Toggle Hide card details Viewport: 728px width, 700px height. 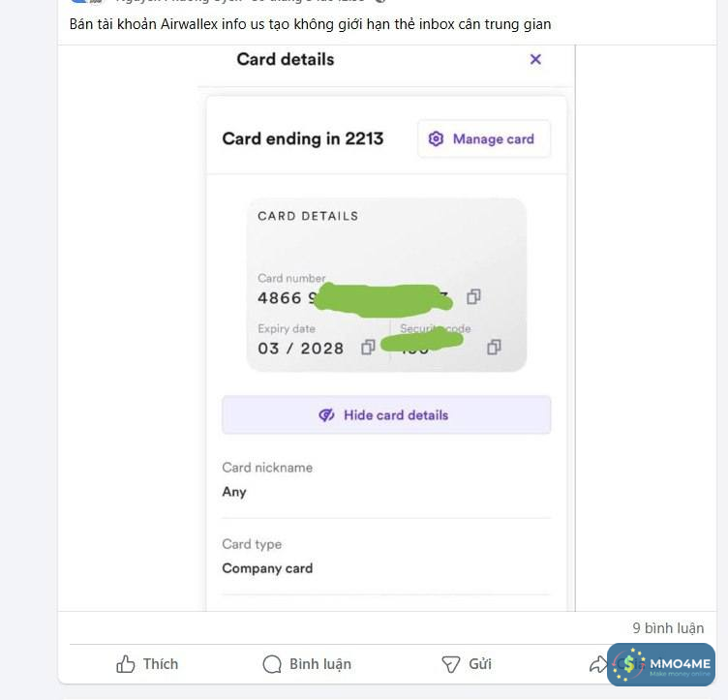386,414
